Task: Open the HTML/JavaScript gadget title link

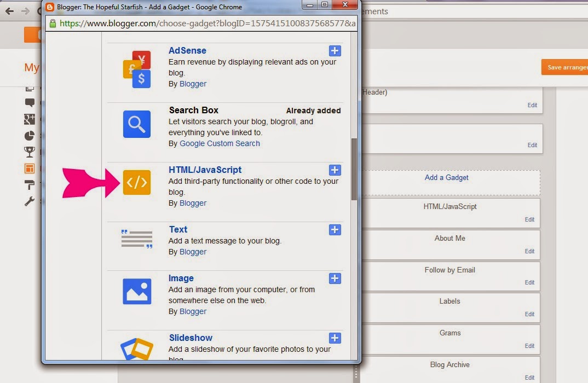Action: 205,170
